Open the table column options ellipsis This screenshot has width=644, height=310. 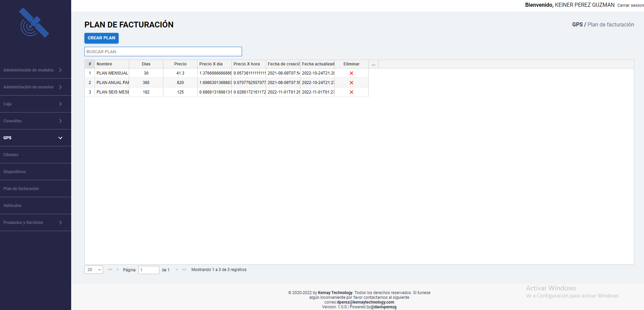tap(373, 64)
